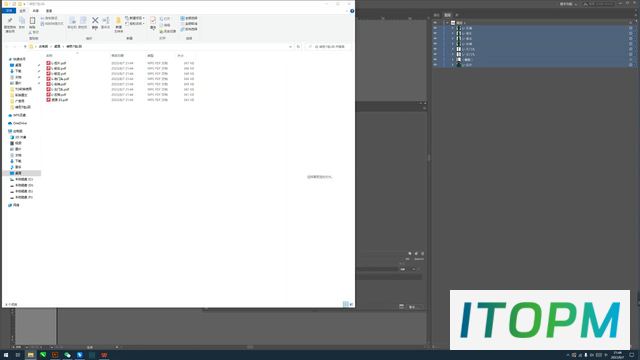This screenshot has width=640, height=360.
Task: Click the Rename icon in the ribbon
Action: pos(106,22)
